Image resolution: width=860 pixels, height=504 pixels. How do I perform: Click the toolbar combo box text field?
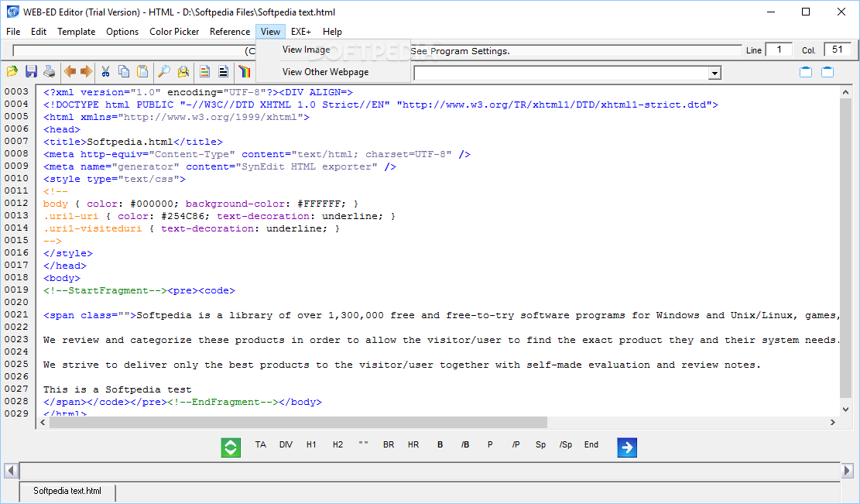pyautogui.click(x=561, y=73)
